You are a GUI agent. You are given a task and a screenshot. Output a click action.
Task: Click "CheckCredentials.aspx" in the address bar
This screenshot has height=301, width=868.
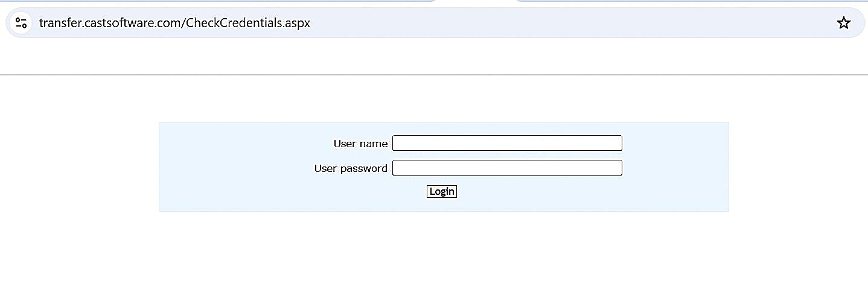(247, 23)
